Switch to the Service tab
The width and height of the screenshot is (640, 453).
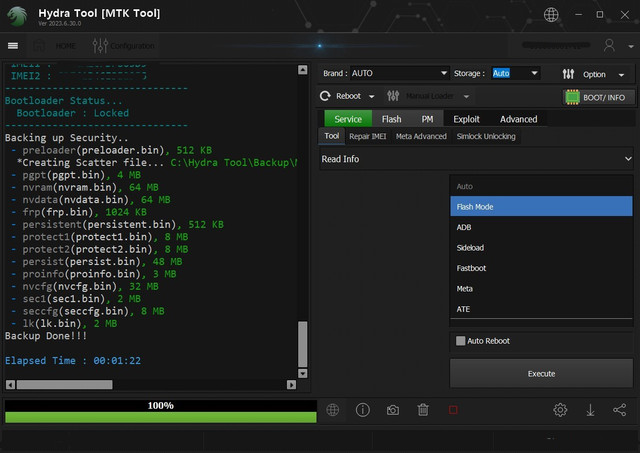point(348,119)
